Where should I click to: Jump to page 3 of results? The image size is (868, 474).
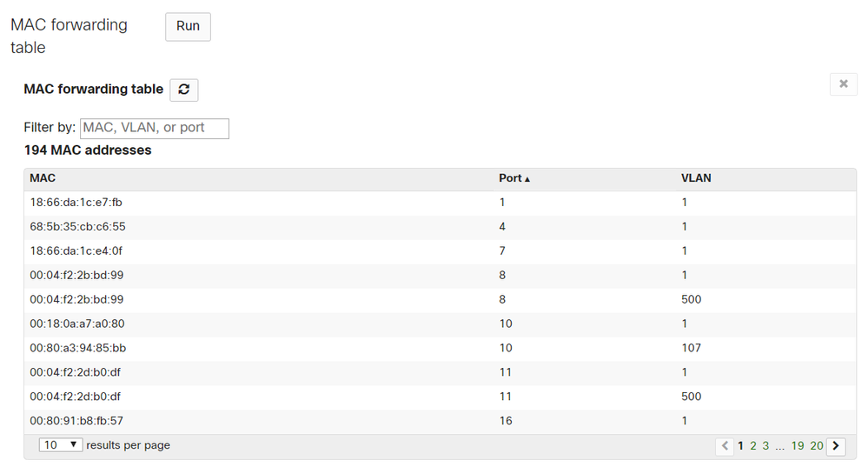coord(765,445)
